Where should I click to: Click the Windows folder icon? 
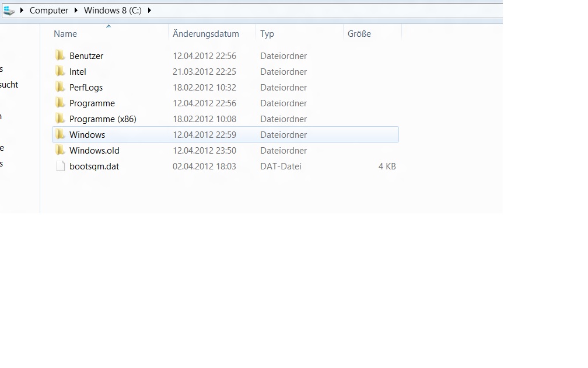pos(60,134)
